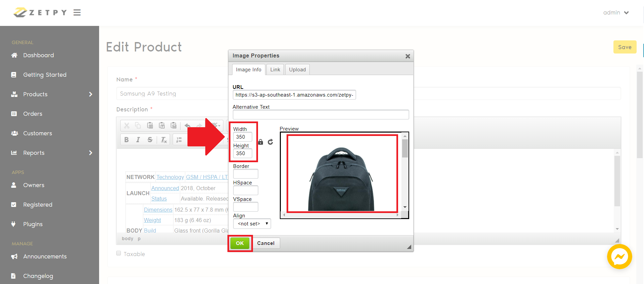
Task: Expand the Reports submenu chevron
Action: (90, 153)
